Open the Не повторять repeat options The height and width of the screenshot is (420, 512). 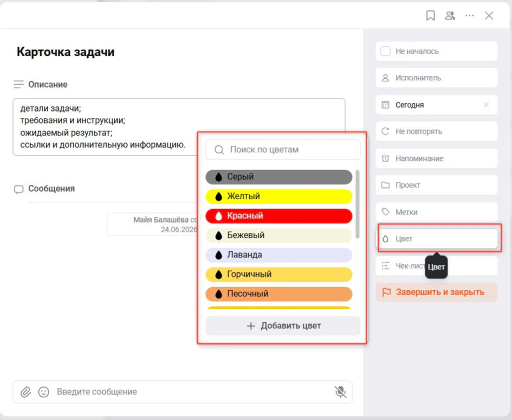tap(436, 131)
